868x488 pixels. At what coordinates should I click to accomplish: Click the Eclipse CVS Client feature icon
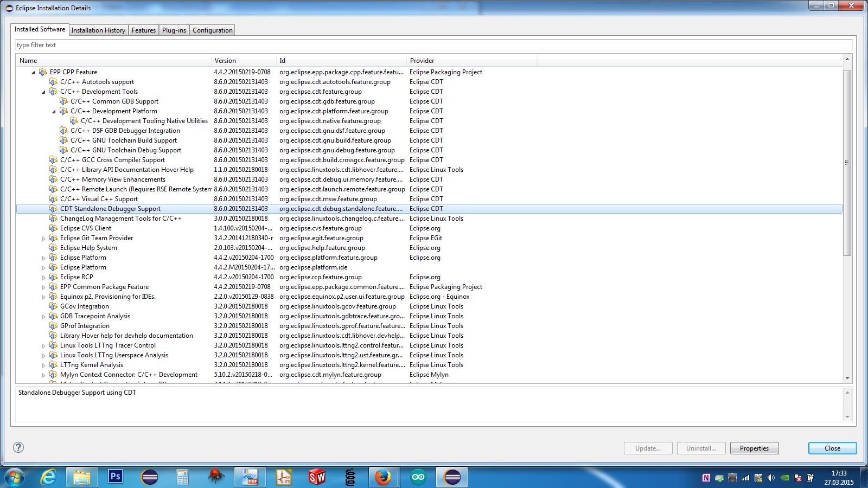tap(53, 228)
